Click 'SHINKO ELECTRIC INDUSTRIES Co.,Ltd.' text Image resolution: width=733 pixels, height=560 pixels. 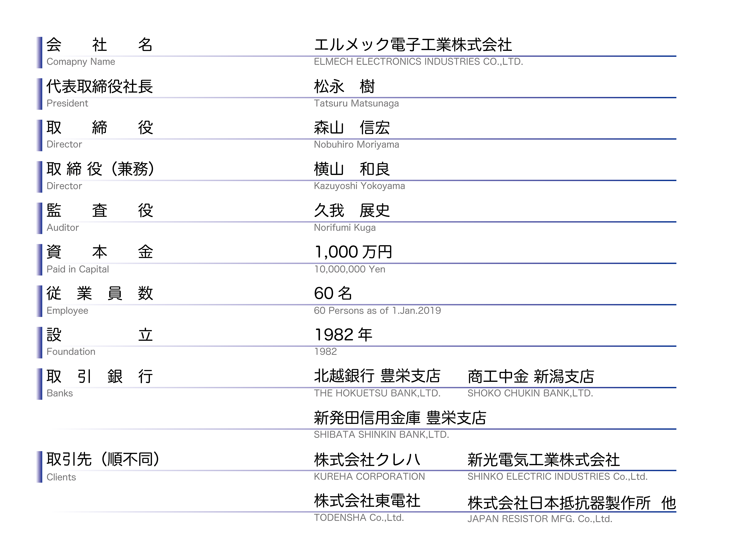(558, 477)
